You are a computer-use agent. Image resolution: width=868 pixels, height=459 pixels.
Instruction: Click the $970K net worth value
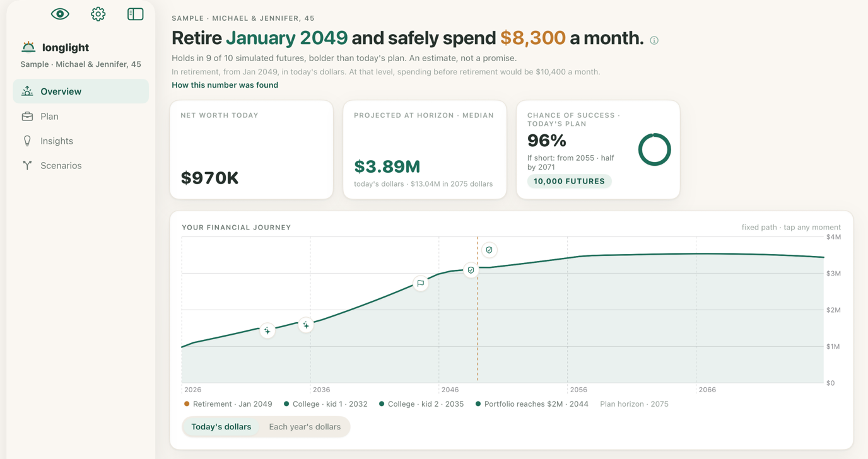point(209,178)
